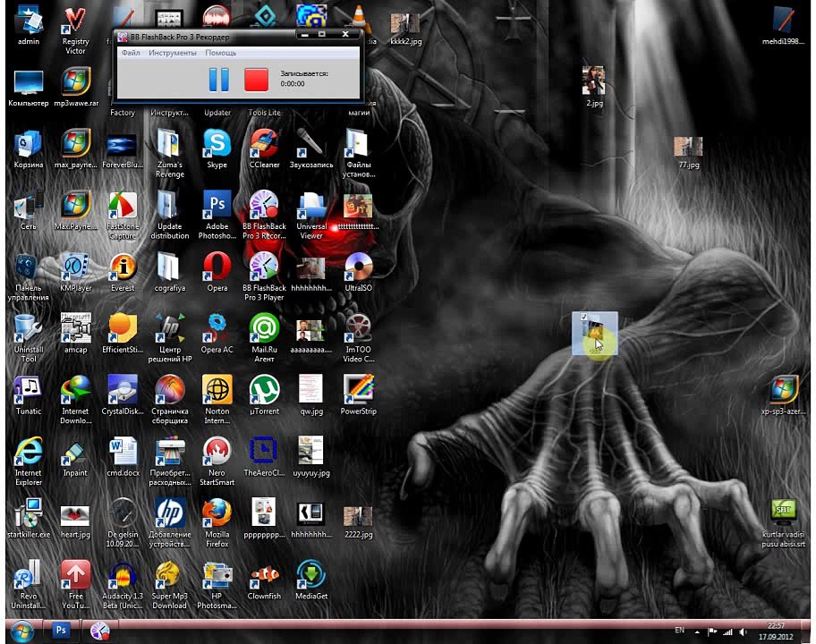The image size is (816, 644).
Task: Select the kurtlar vadisi .srt file
Action: [x=783, y=522]
